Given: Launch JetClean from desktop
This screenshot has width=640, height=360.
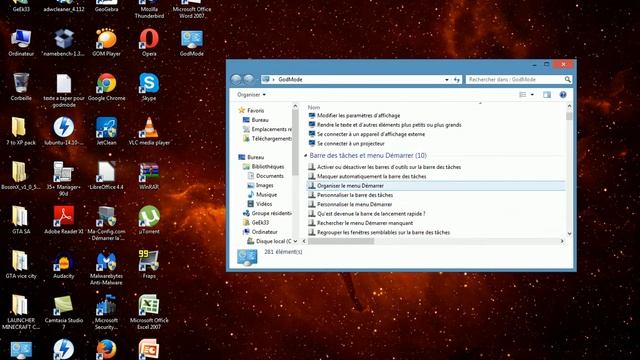Looking at the screenshot, I should [107, 131].
